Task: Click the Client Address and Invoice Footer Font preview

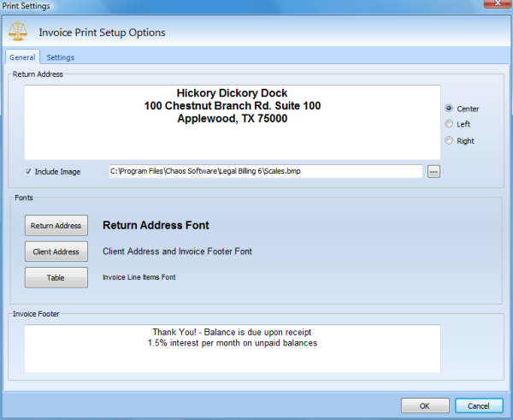Action: pyautogui.click(x=177, y=251)
